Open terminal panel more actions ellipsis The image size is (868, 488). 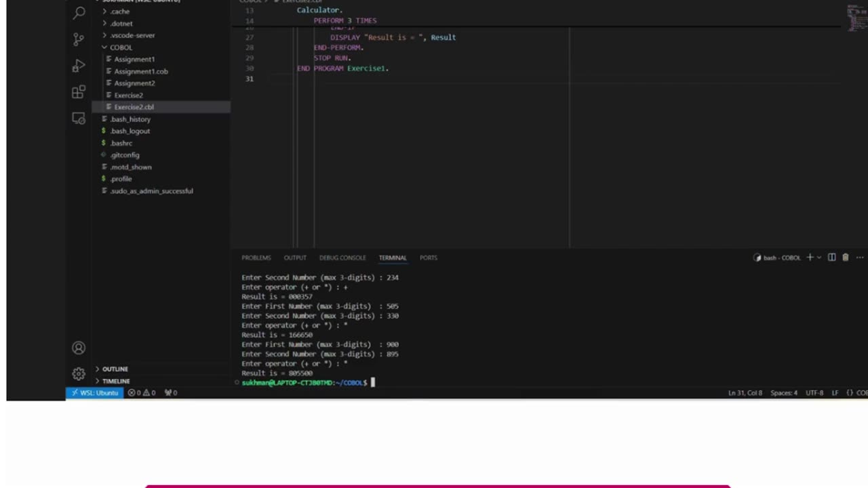pyautogui.click(x=860, y=258)
